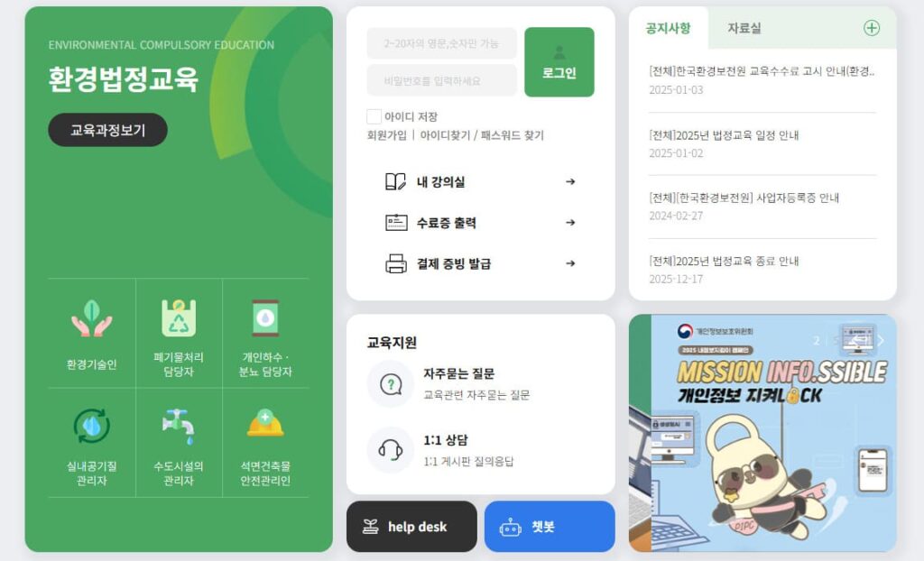Open the 석면건축물 안전관리인 helmet icon
The height and width of the screenshot is (561, 924).
click(265, 422)
